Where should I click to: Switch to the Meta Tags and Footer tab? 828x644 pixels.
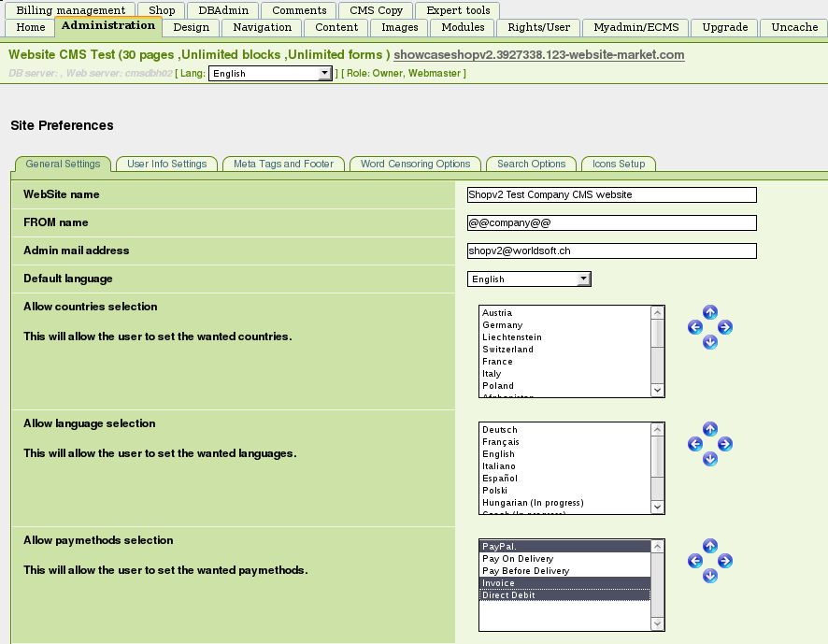click(283, 164)
